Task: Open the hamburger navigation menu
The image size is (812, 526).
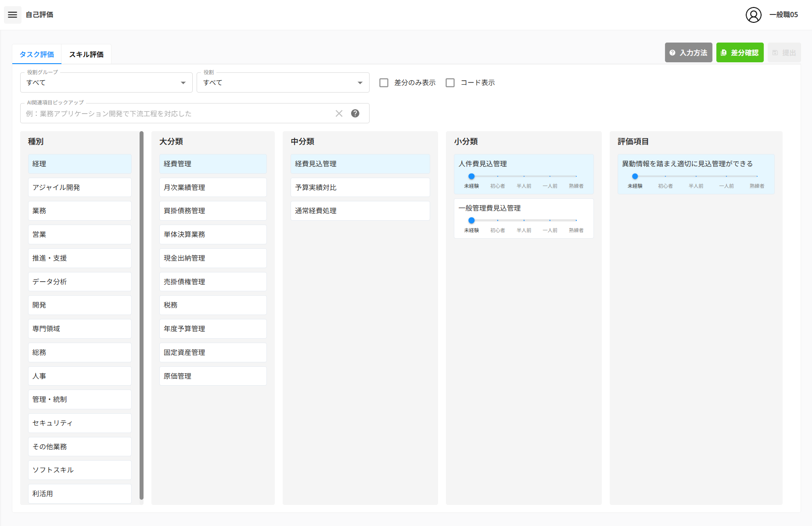Action: coord(13,15)
